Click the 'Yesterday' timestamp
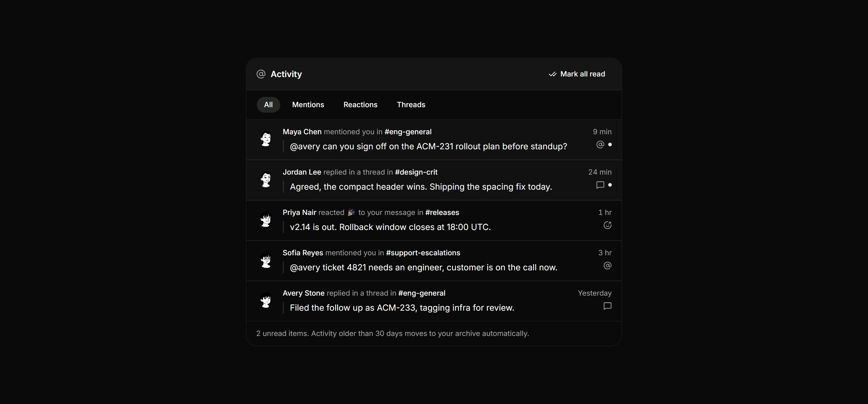868x404 pixels. (x=595, y=293)
